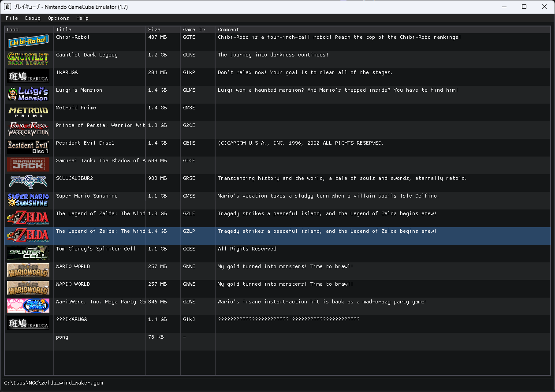Click the Chibi-Robo! banner icon
The width and height of the screenshot is (555, 392).
(28, 41)
